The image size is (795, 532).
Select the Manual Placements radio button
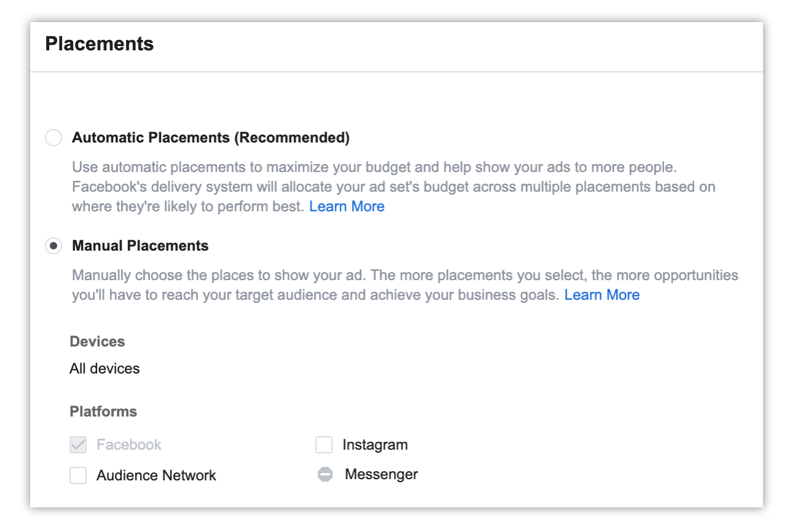click(53, 246)
